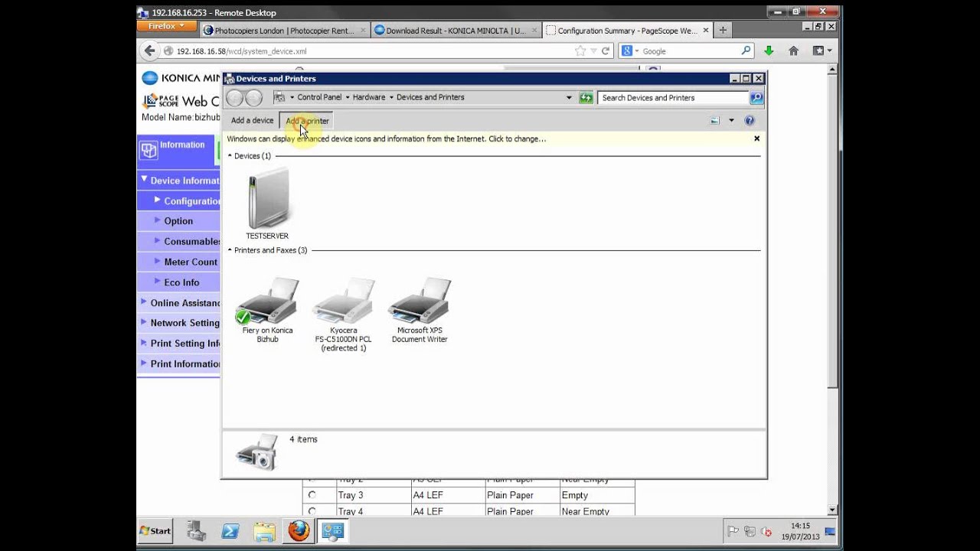Click the Firefox reload page icon
This screenshot has height=551, width=980.
[x=605, y=51]
